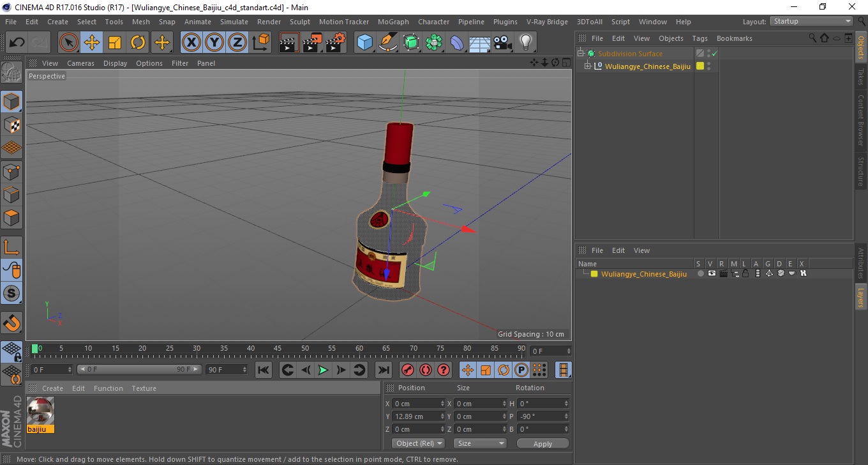Open Object (Rel) coordinate dropdown
The width and height of the screenshot is (868, 465).
pyautogui.click(x=418, y=443)
